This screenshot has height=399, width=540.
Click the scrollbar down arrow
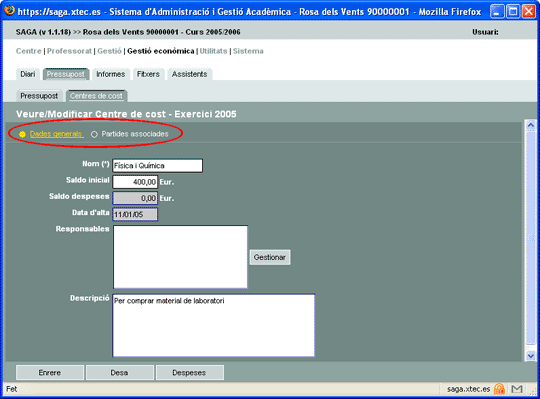click(531, 356)
